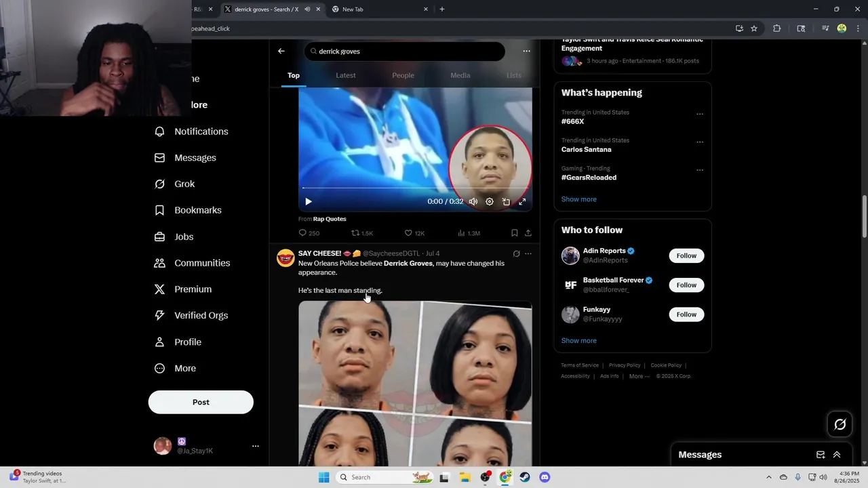The height and width of the screenshot is (488, 868).
Task: Repost the Rap Quotes post
Action: coord(362,233)
